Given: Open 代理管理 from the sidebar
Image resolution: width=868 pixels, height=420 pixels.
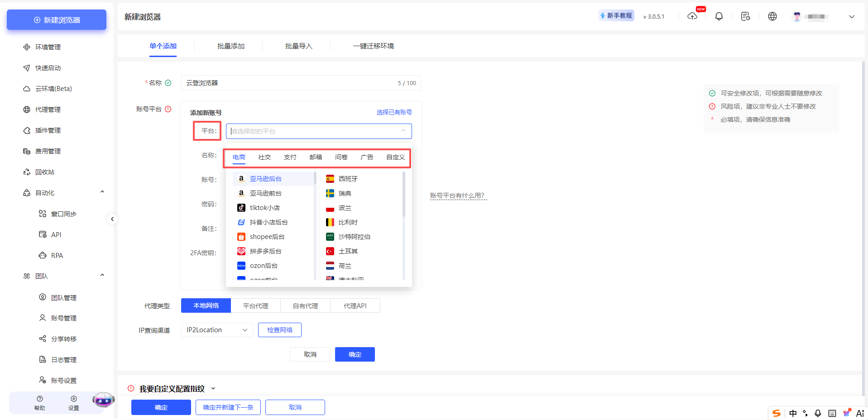Looking at the screenshot, I should coord(43,109).
